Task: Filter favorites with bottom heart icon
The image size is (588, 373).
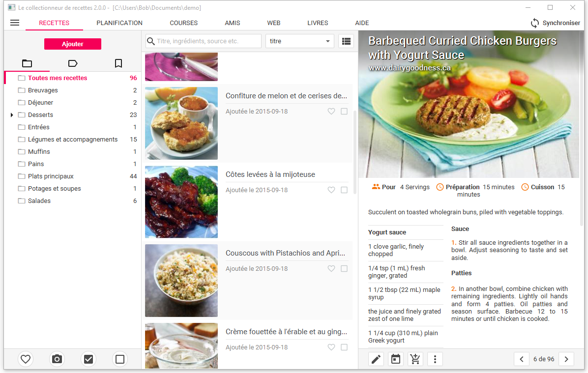Action: 26,359
